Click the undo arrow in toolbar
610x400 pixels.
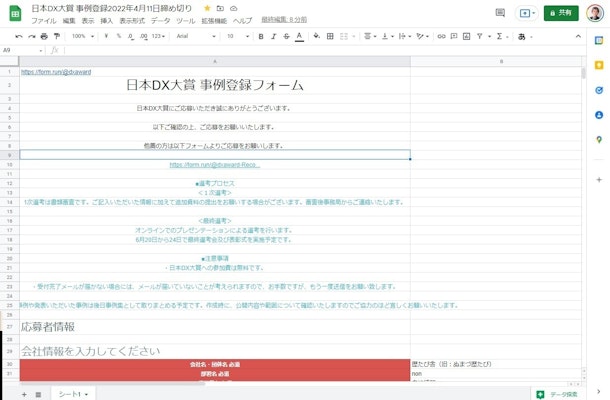coord(18,36)
